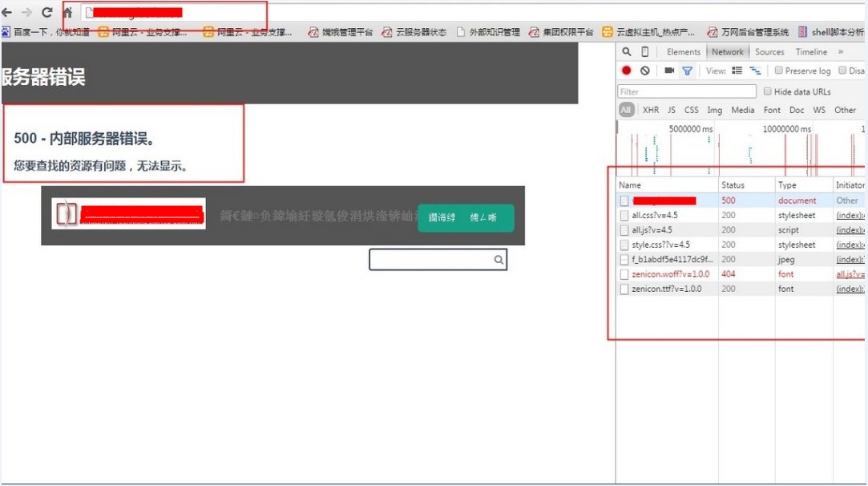Toggle the network filter funnel icon
Viewport: 868px width, 486px height.
687,71
